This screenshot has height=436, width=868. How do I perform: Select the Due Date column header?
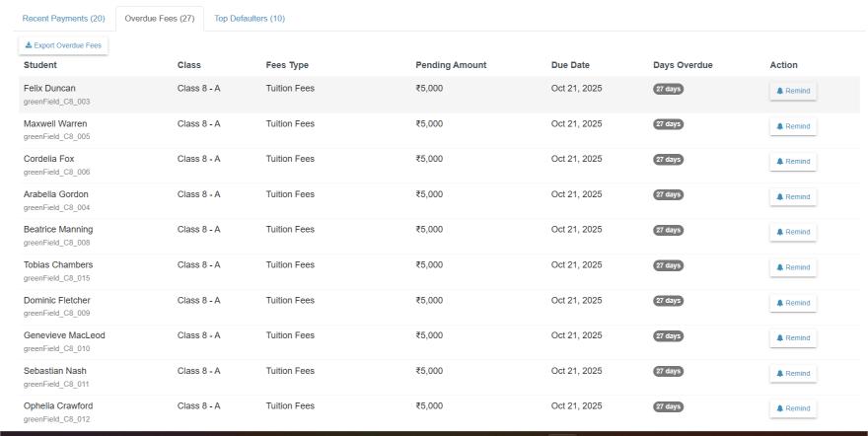point(570,65)
